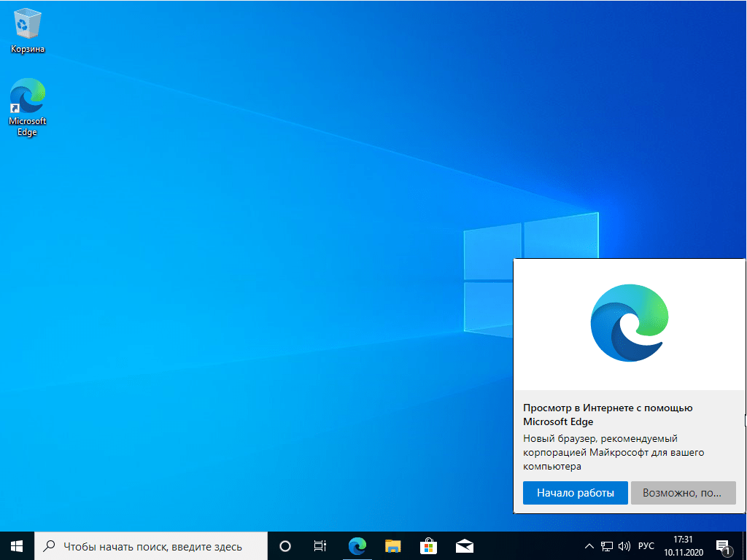Click the large Edge logo in notification
Image resolution: width=747 pixels, height=560 pixels.
click(x=630, y=323)
